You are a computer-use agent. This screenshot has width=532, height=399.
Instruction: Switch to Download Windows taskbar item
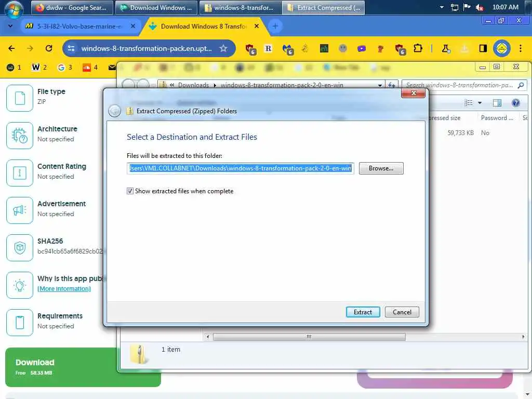pyautogui.click(x=156, y=7)
